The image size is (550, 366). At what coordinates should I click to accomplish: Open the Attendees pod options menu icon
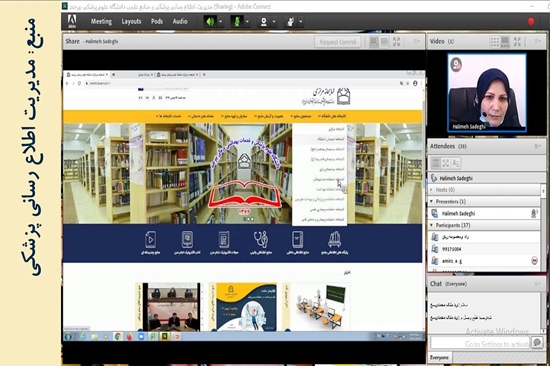pyautogui.click(x=537, y=146)
